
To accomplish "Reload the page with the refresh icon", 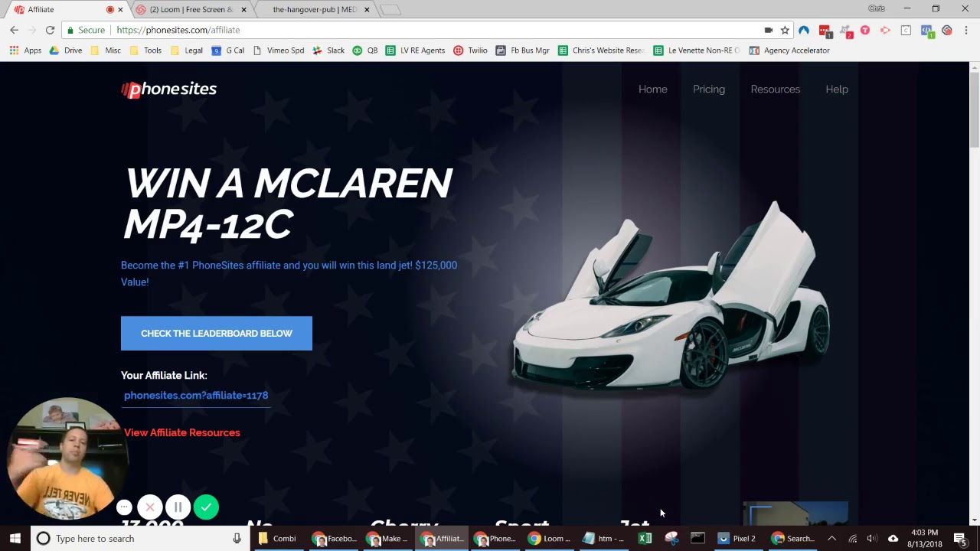I will 50,30.
